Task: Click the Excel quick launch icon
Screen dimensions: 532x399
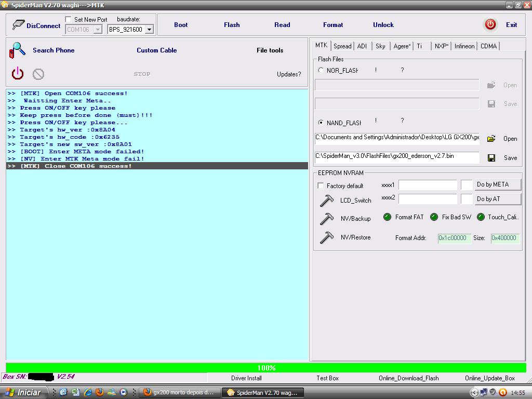Action: pos(76,392)
